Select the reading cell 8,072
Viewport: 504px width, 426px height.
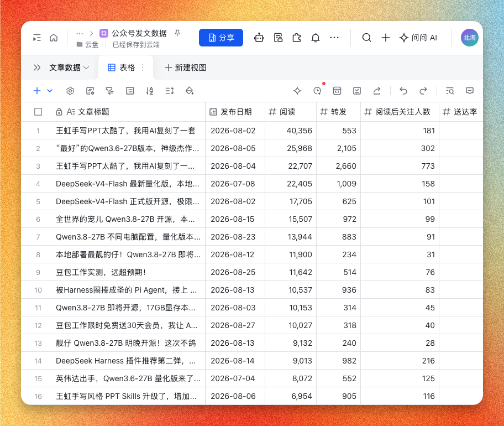tap(291, 378)
